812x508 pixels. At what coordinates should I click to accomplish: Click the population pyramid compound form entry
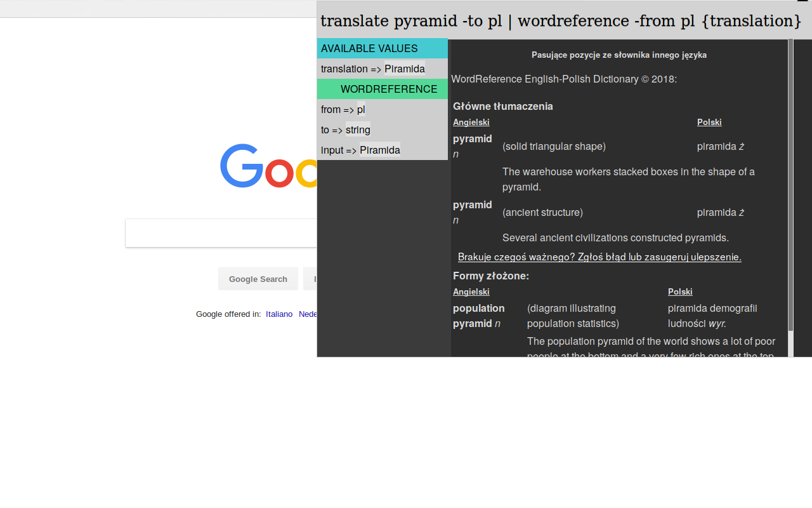(x=478, y=316)
